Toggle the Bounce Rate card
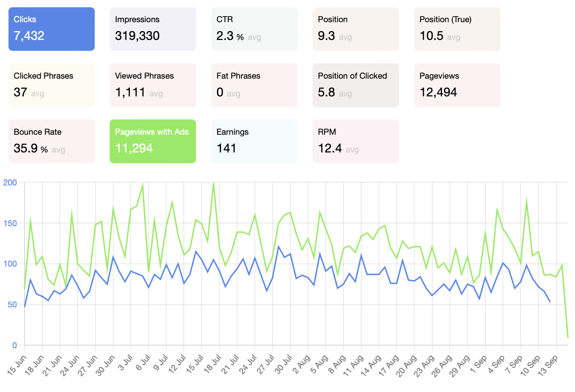This screenshot has width=575, height=392. click(x=52, y=141)
